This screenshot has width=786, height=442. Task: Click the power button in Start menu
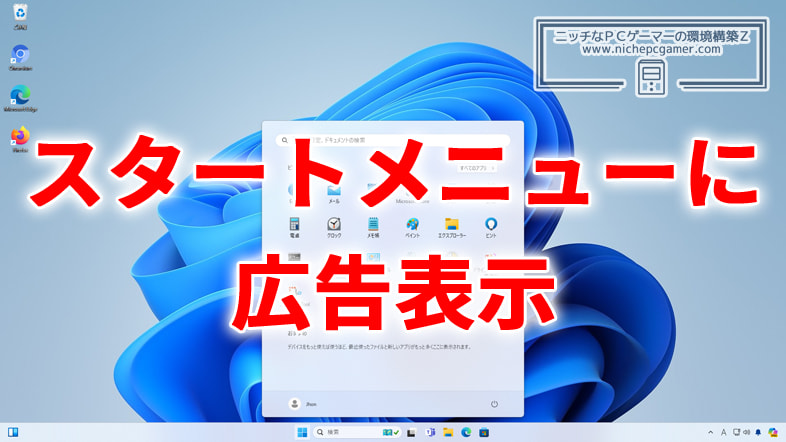pos(494,403)
